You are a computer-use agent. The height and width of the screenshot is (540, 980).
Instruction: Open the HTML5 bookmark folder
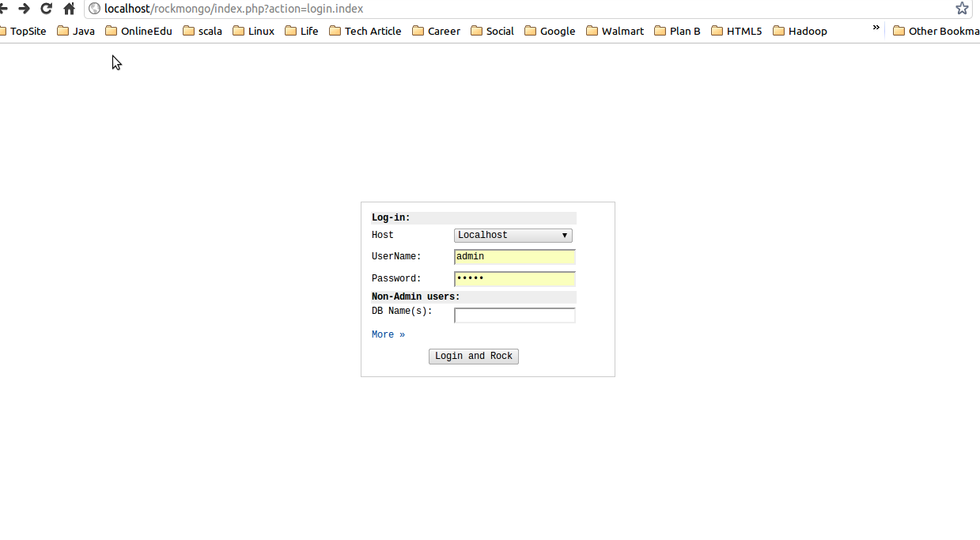point(736,31)
